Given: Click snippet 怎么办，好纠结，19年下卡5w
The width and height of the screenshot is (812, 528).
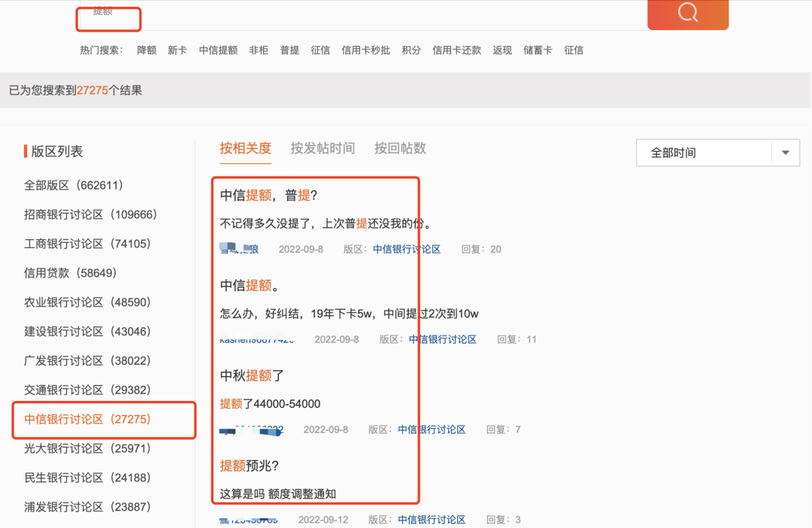Looking at the screenshot, I should tap(349, 314).
